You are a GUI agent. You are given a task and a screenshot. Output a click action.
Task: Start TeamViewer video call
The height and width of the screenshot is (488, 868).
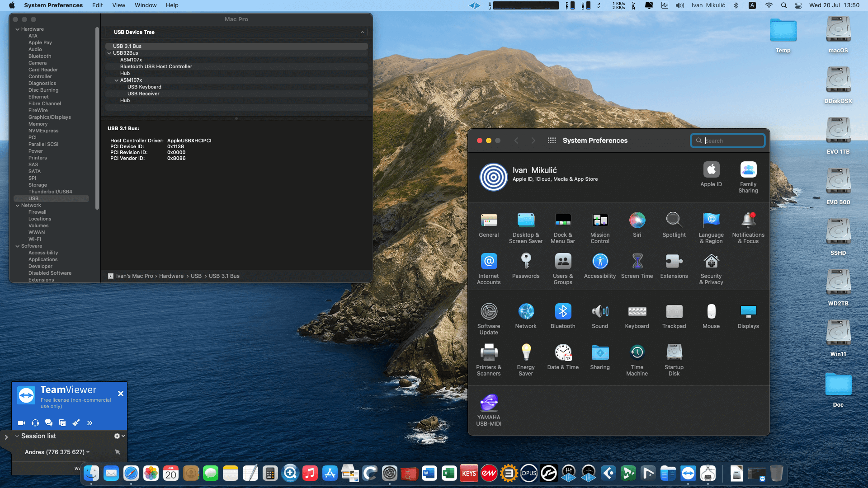coord(22,423)
